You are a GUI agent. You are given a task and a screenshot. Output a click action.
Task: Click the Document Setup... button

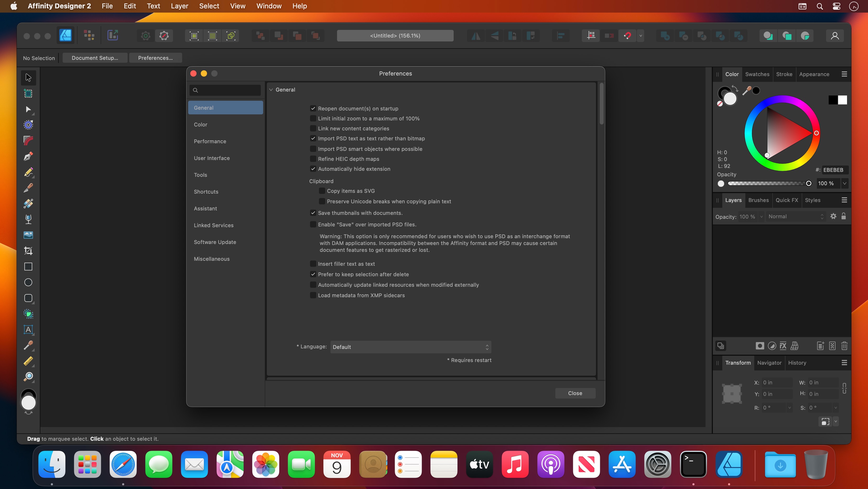[x=95, y=58]
